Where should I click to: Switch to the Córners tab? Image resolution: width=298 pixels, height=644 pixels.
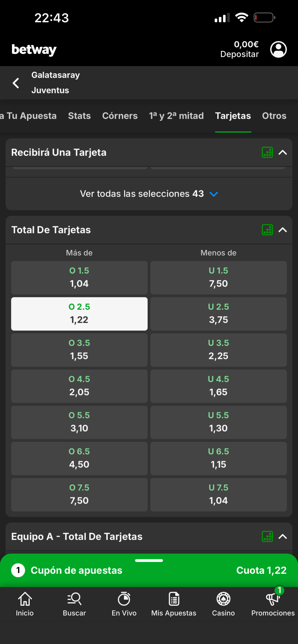[120, 116]
